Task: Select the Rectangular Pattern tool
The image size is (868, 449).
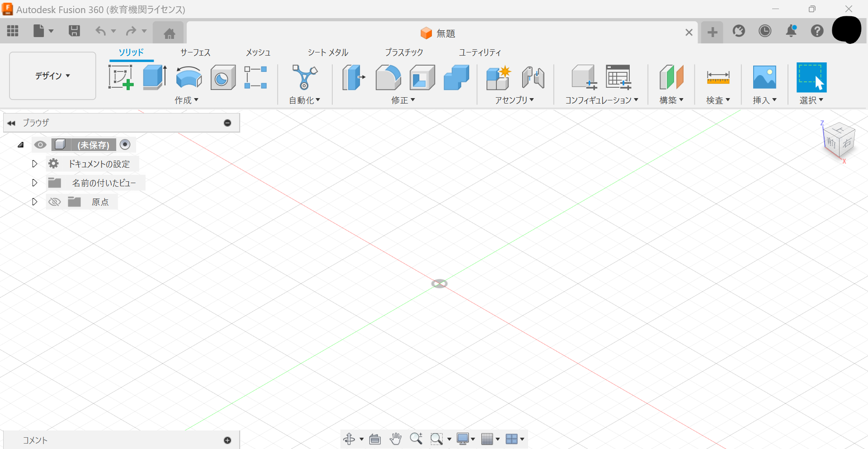Action: (x=255, y=77)
